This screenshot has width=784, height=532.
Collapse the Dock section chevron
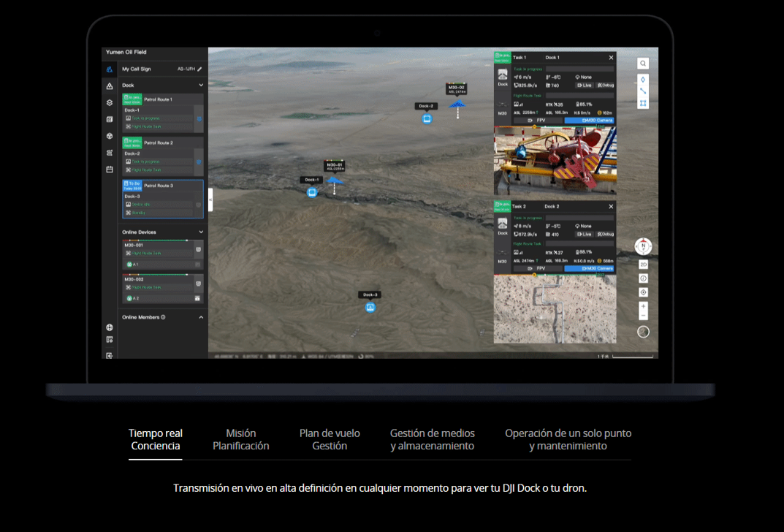click(x=201, y=85)
